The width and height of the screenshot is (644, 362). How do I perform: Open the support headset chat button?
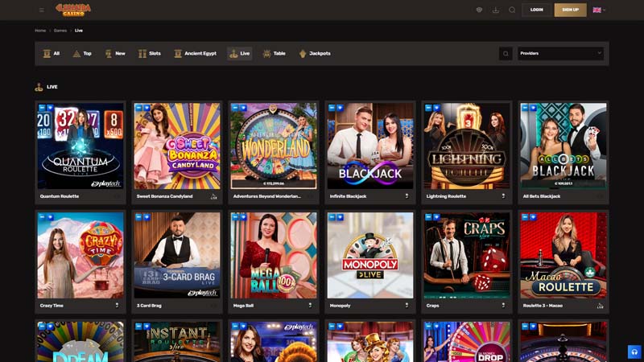(x=634, y=352)
